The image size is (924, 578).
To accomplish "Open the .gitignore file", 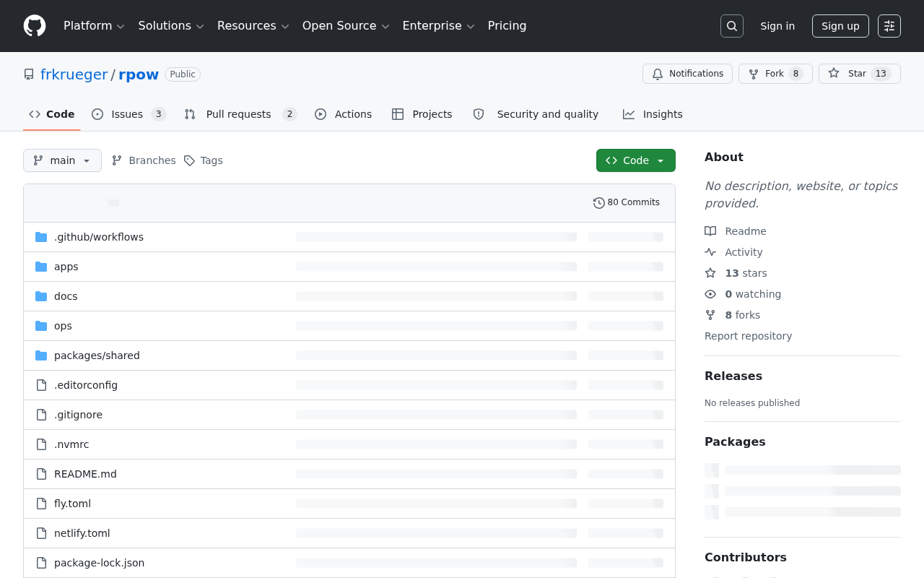I will pyautogui.click(x=78, y=415).
